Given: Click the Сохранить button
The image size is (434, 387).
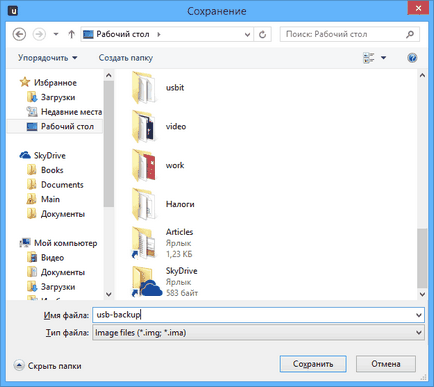Looking at the screenshot, I should pos(313,364).
